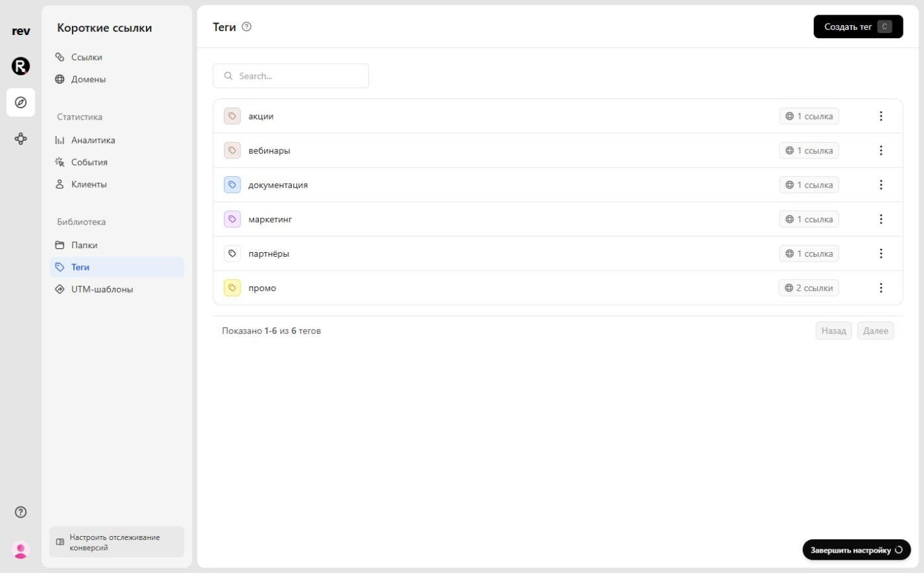This screenshot has width=924, height=573.
Task: Click the документация tag name
Action: coord(278,185)
